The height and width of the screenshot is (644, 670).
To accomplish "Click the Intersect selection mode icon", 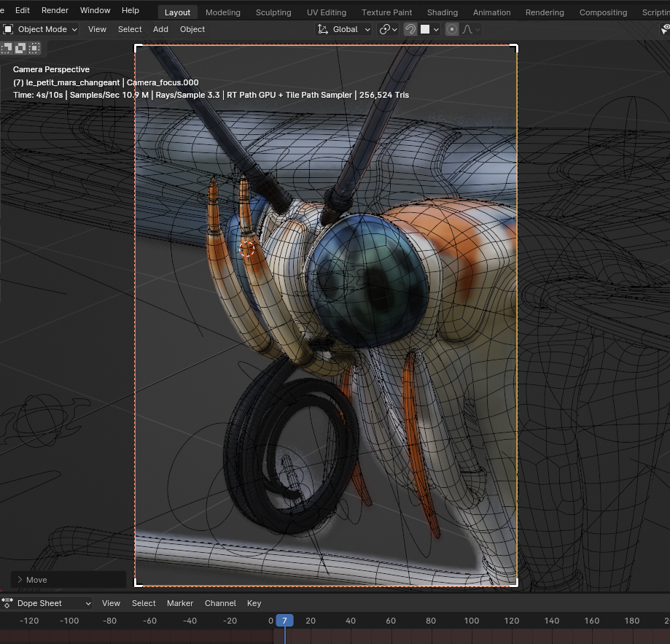I will coord(34,48).
